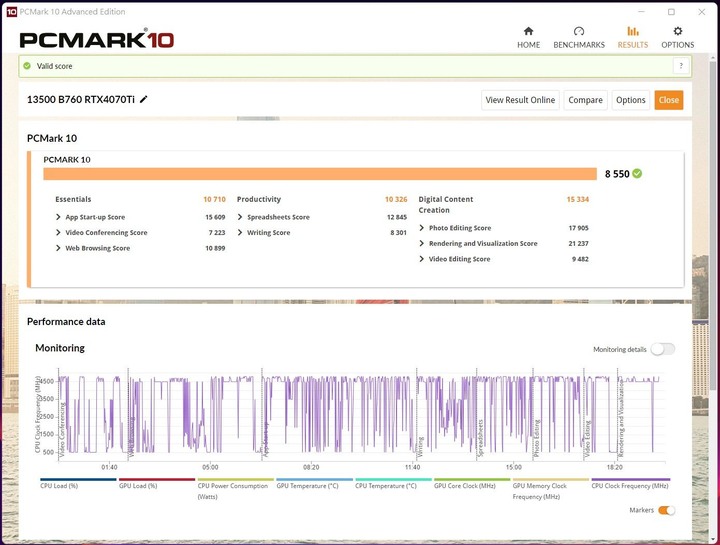Click the green check next to the 8 550 score
The width and height of the screenshot is (720, 545).
(637, 174)
